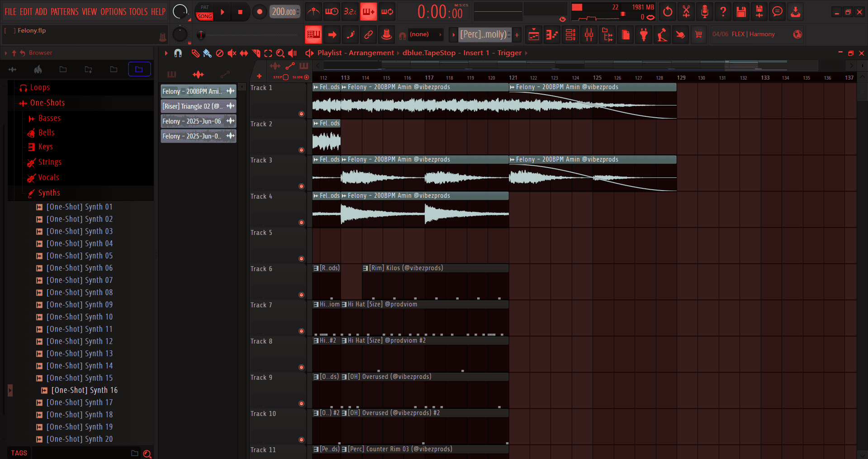Image resolution: width=868 pixels, height=459 pixels.
Task: Click the tempo 200.000 field
Action: (x=285, y=12)
